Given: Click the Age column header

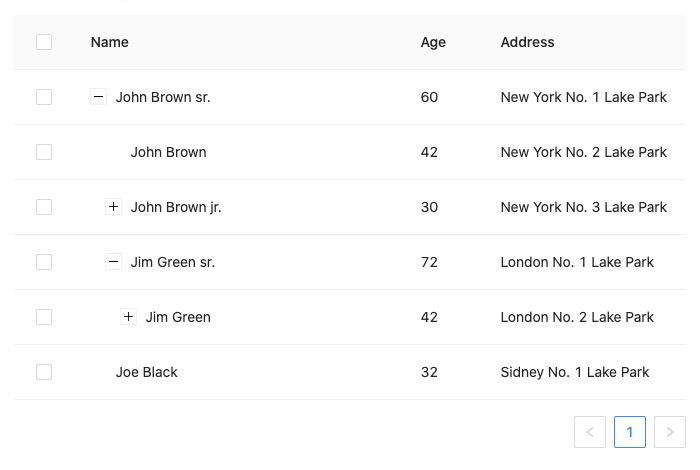Looking at the screenshot, I should click(x=433, y=42).
